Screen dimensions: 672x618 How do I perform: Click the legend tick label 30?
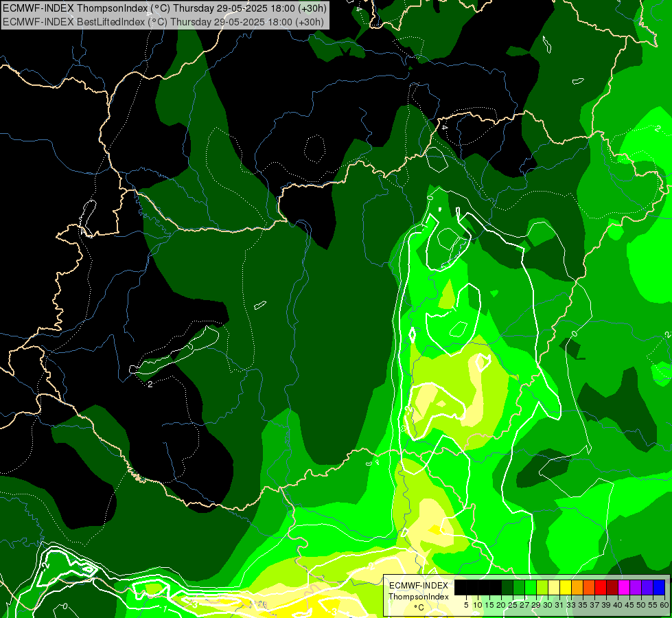click(x=548, y=605)
